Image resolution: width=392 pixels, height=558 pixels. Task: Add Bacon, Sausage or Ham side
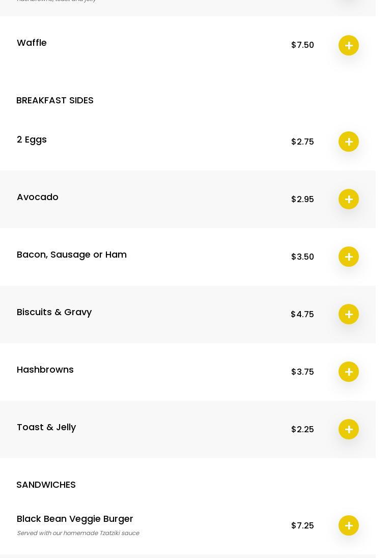(349, 257)
